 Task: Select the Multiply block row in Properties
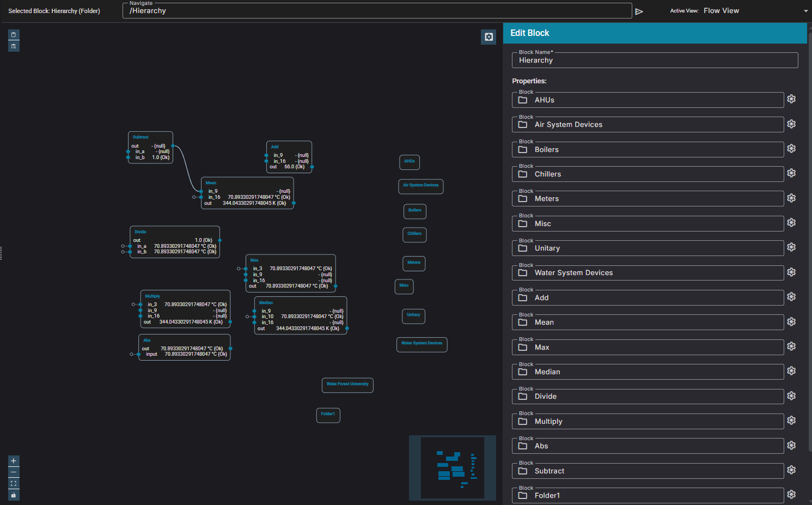(x=648, y=422)
